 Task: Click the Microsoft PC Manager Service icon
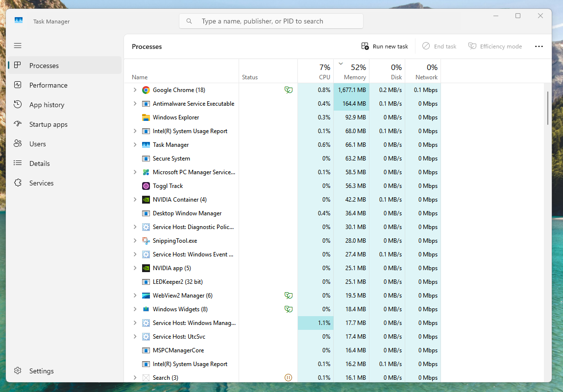146,172
